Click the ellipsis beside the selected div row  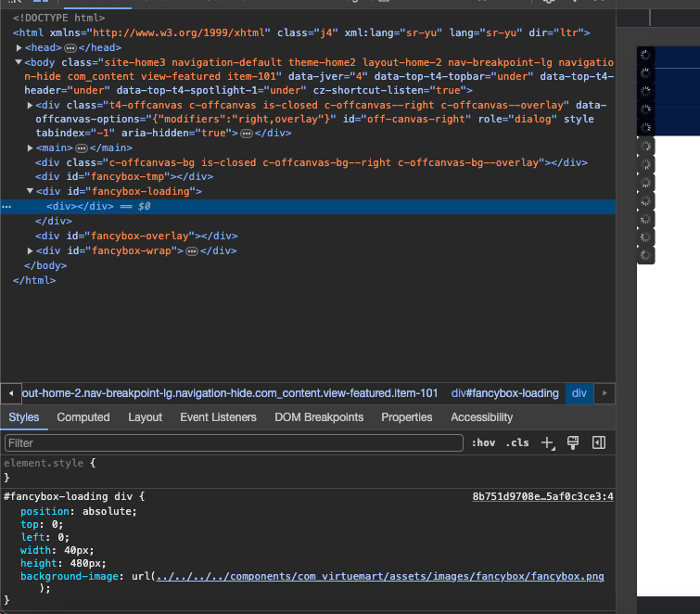(7, 207)
